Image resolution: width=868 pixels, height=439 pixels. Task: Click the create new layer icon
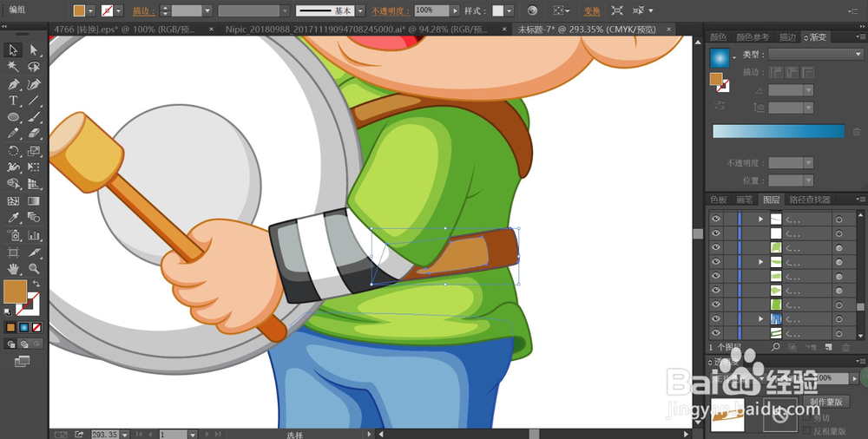tap(828, 347)
